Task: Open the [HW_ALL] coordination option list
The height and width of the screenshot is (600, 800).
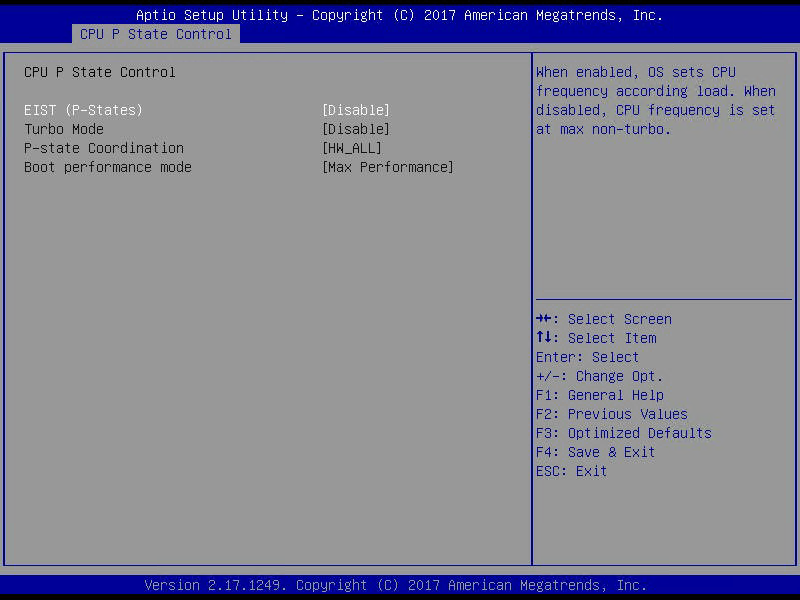Action: pos(351,148)
